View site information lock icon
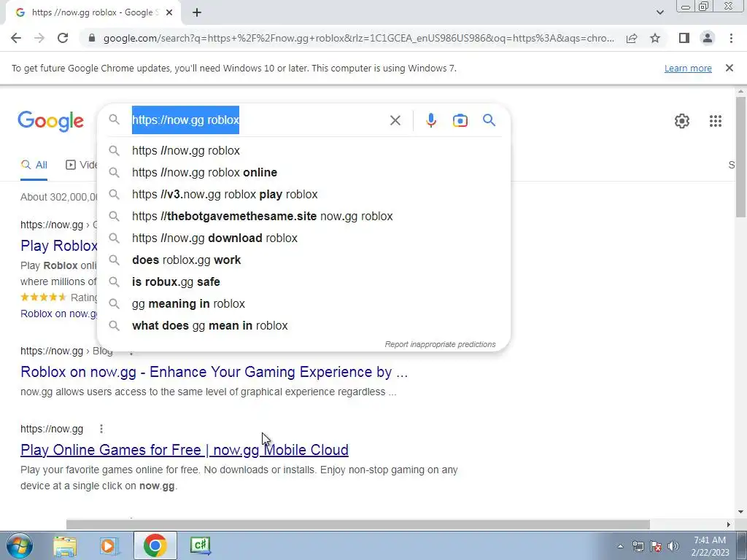This screenshot has height=560, width=747. [x=92, y=38]
